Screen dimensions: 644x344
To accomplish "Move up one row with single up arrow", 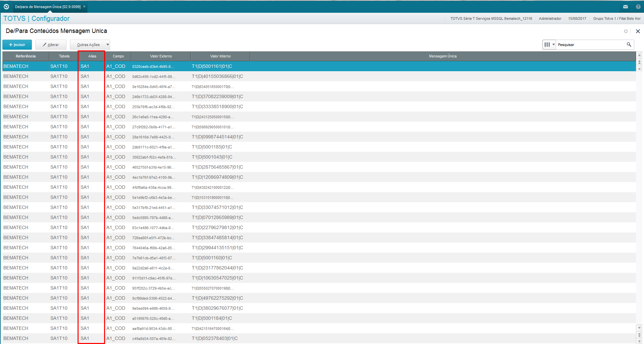I will (639, 69).
